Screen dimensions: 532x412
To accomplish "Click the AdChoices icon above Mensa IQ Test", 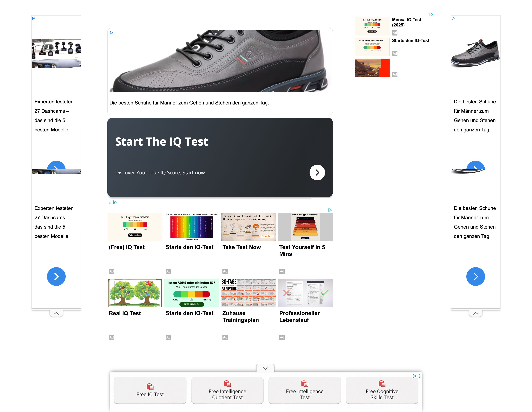I will click(431, 15).
